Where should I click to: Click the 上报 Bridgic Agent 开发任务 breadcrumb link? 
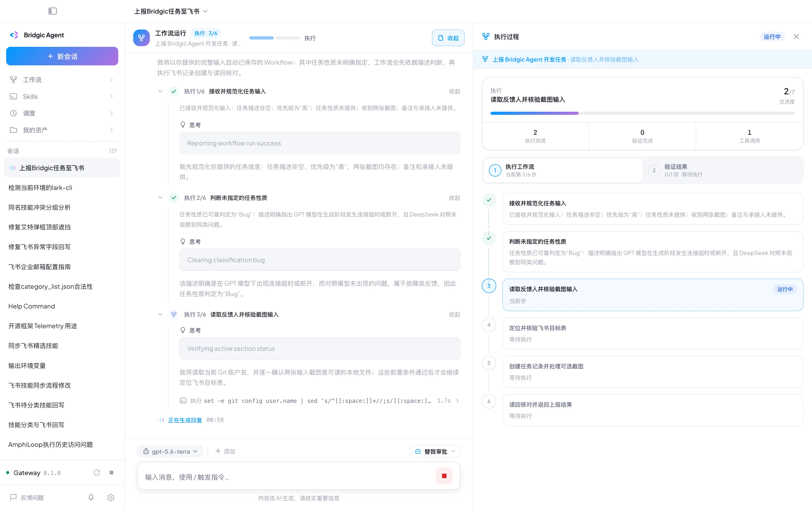pos(529,59)
